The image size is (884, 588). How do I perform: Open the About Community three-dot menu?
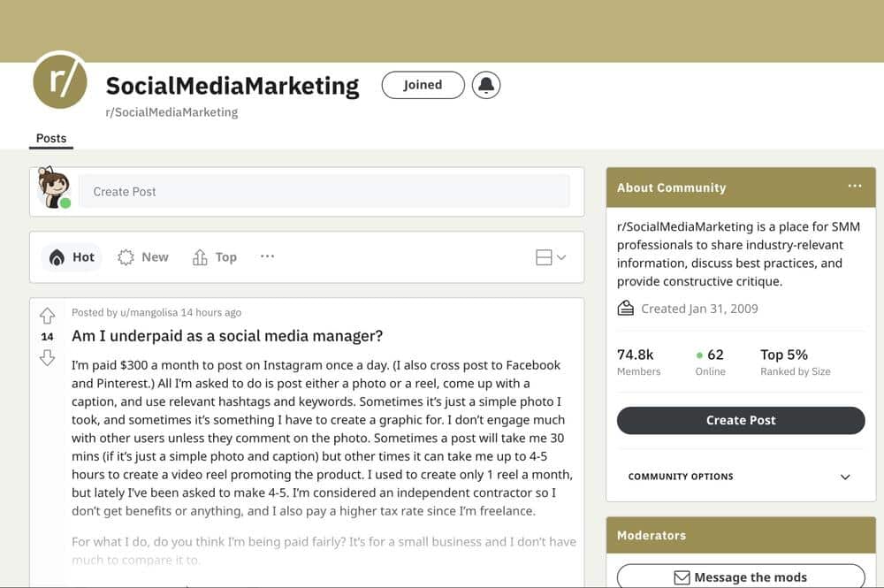(x=854, y=187)
